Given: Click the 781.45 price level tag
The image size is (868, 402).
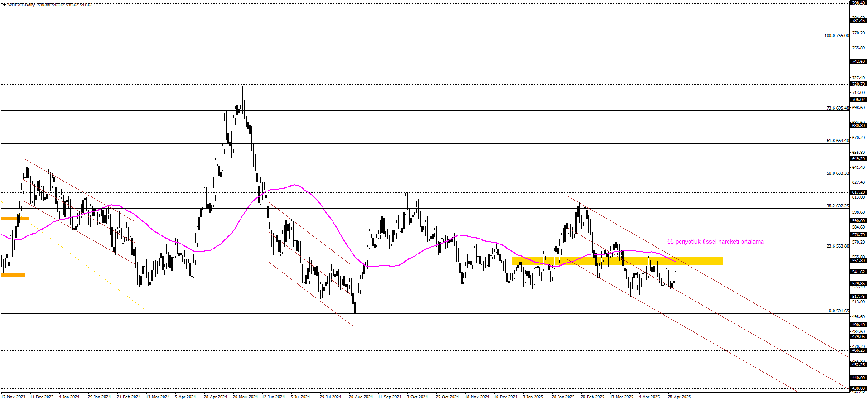Looking at the screenshot, I should coord(858,21).
